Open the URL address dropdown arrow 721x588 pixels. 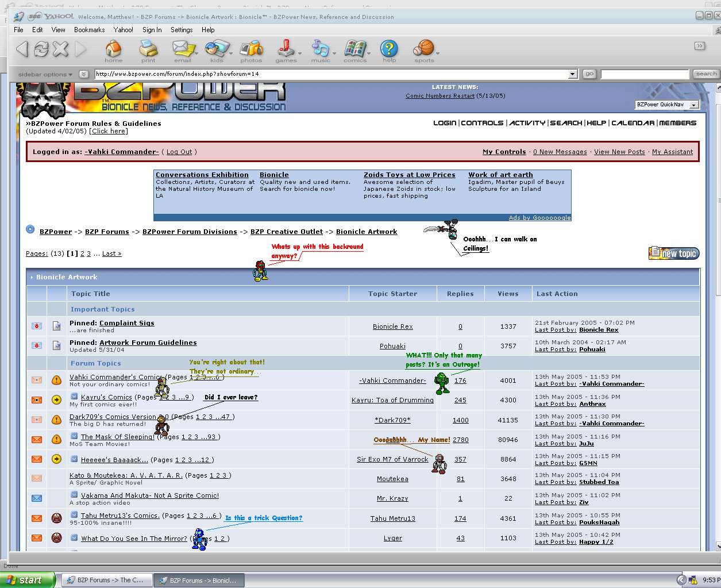[x=572, y=74]
